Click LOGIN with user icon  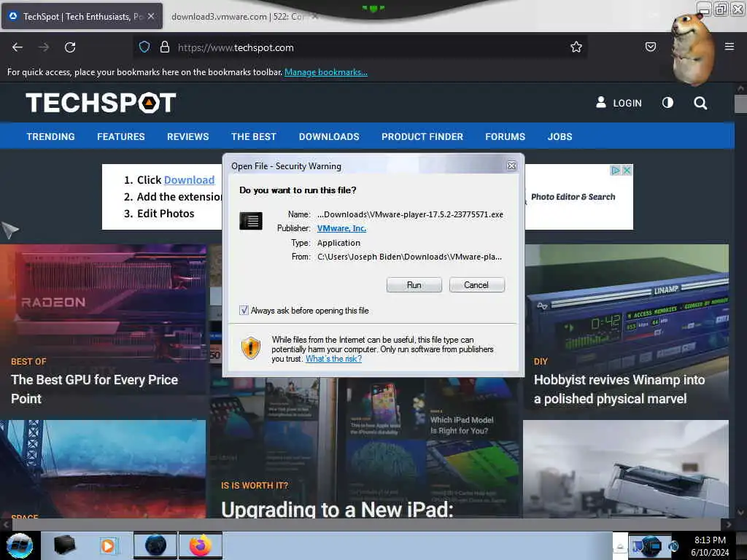(x=619, y=103)
